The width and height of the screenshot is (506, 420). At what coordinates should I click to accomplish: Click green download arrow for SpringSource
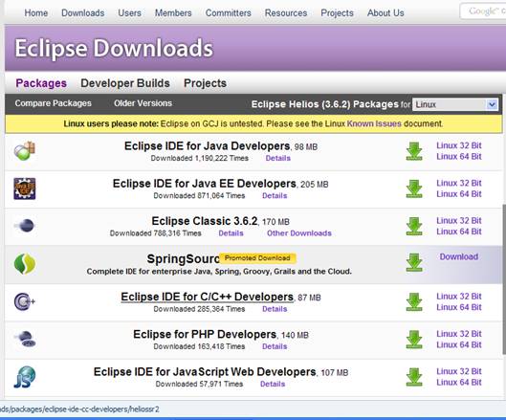[x=414, y=262]
